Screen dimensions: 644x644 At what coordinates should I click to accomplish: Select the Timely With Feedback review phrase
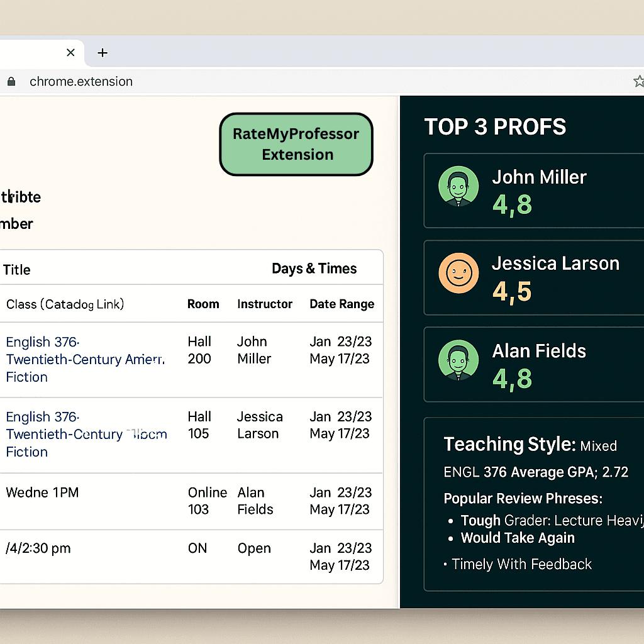(x=521, y=564)
